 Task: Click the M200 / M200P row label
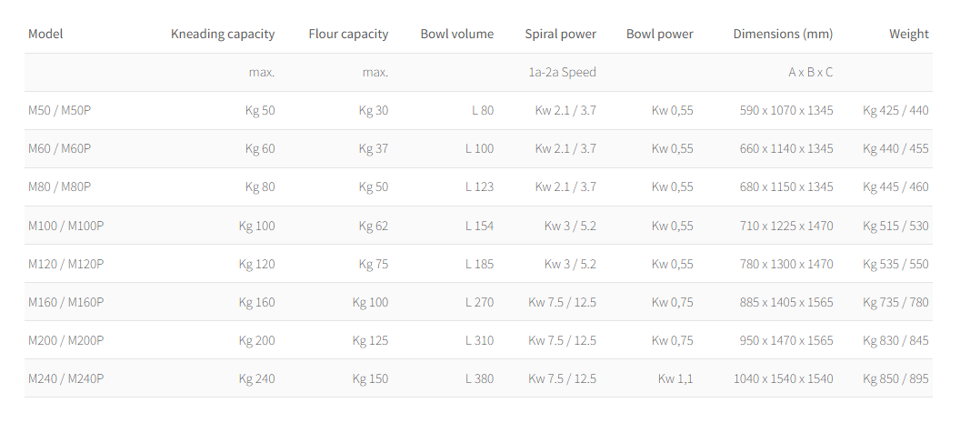[x=66, y=340]
